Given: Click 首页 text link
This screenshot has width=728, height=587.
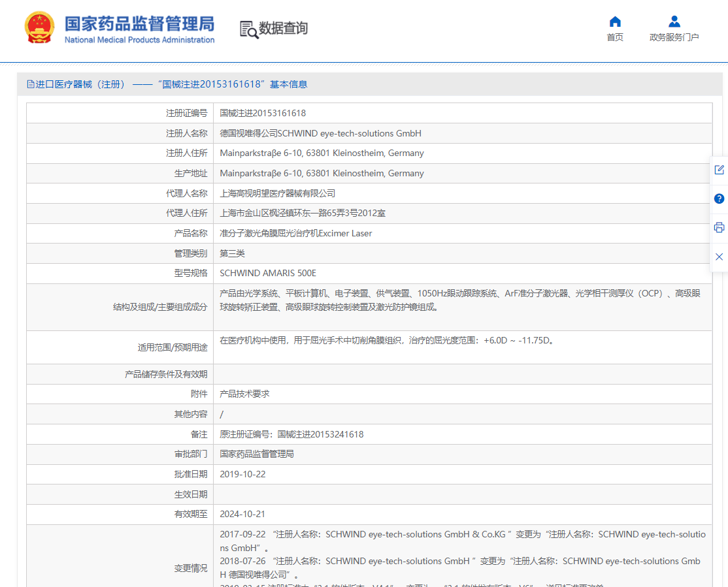Looking at the screenshot, I should (x=615, y=37).
